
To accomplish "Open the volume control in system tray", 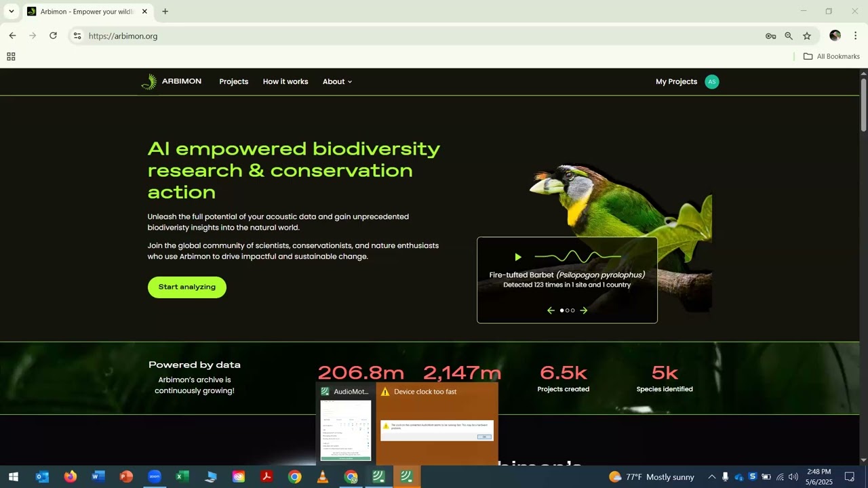I will (x=793, y=477).
